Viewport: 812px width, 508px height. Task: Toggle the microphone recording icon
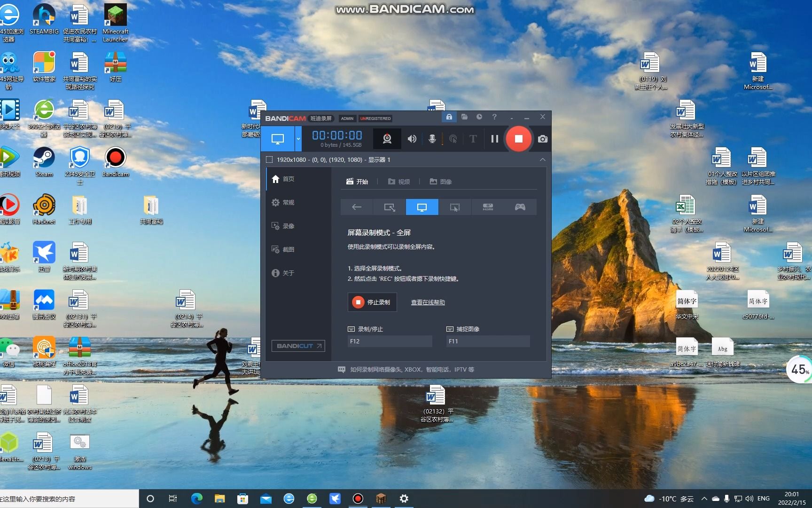coord(432,139)
